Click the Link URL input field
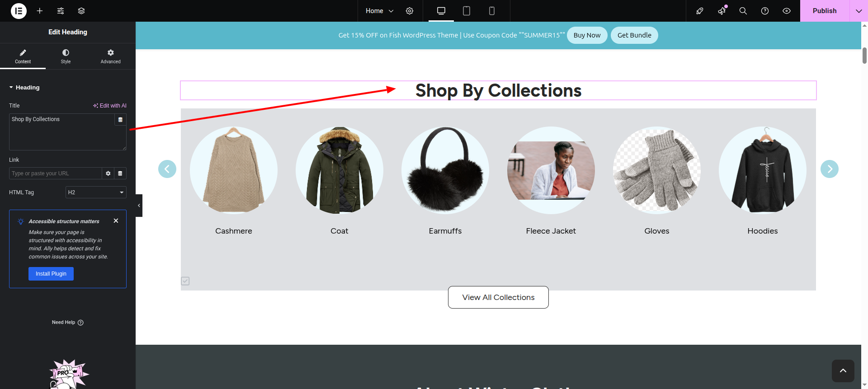Screen dimensions: 868x389 pyautogui.click(x=55, y=173)
